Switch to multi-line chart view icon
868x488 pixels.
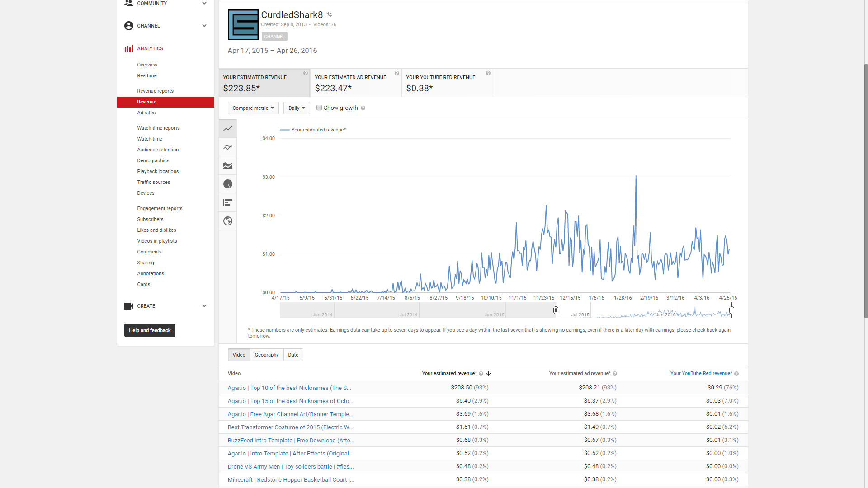click(x=228, y=147)
